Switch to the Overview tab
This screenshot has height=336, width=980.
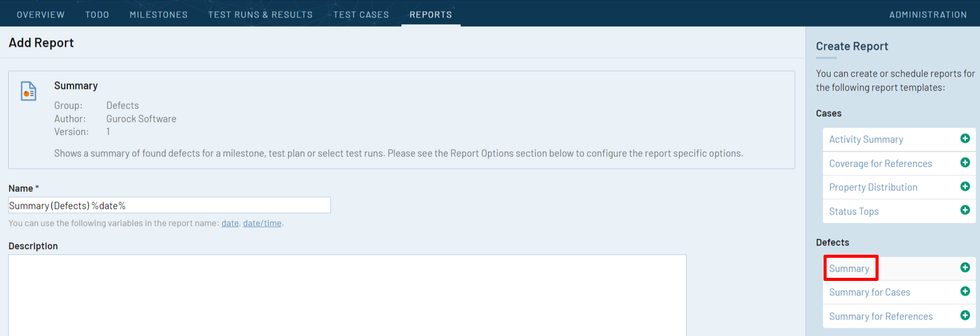tap(41, 14)
